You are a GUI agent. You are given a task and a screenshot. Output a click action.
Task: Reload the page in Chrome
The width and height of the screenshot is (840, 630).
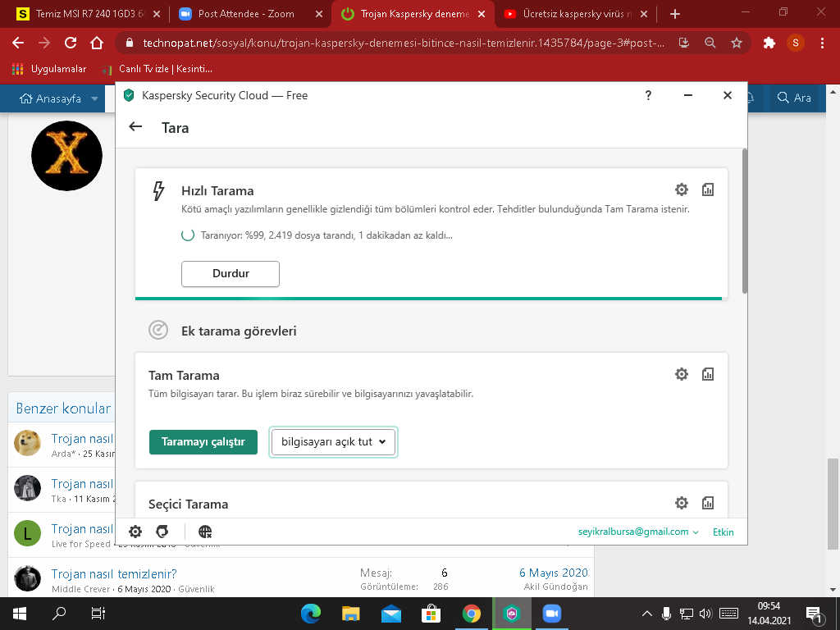[x=71, y=43]
